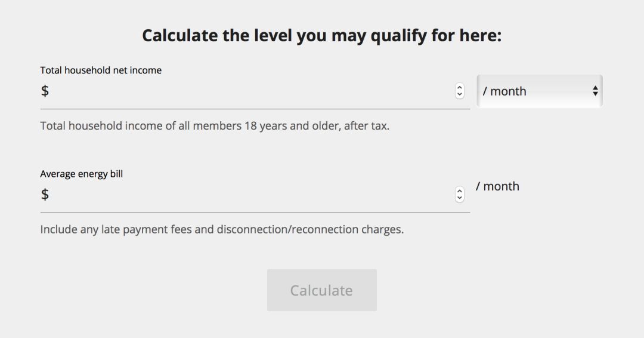Click the blank area left of the Calculate button
This screenshot has width=644, height=338.
(x=152, y=290)
